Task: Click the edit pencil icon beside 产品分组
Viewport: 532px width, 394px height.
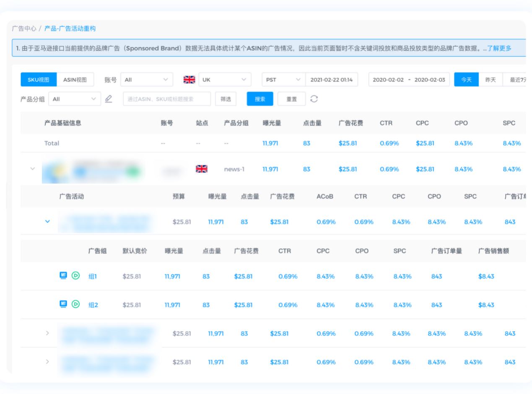Action: [108, 99]
